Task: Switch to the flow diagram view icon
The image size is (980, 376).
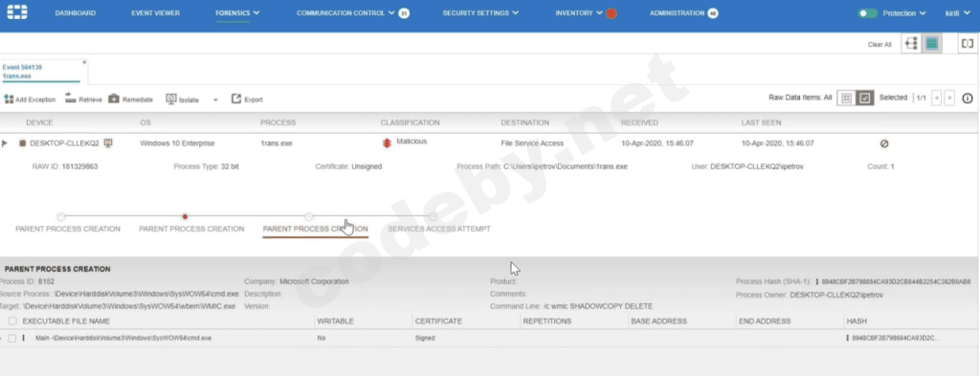Action: 911,44
